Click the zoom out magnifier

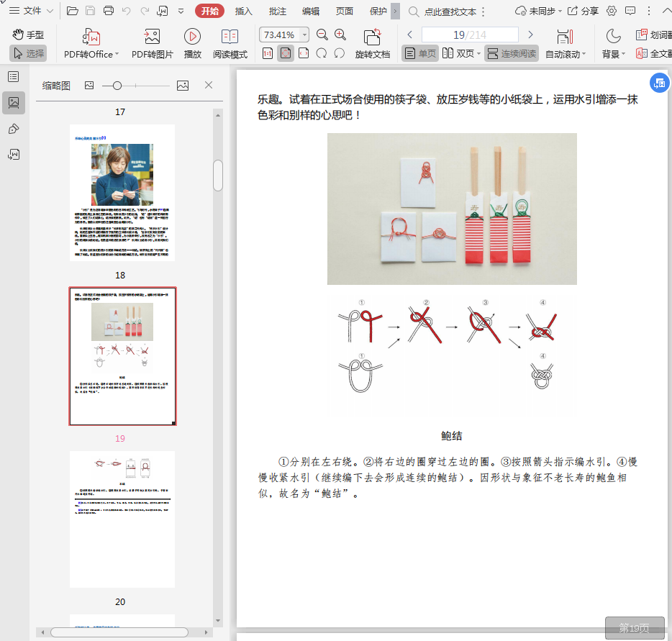[322, 35]
